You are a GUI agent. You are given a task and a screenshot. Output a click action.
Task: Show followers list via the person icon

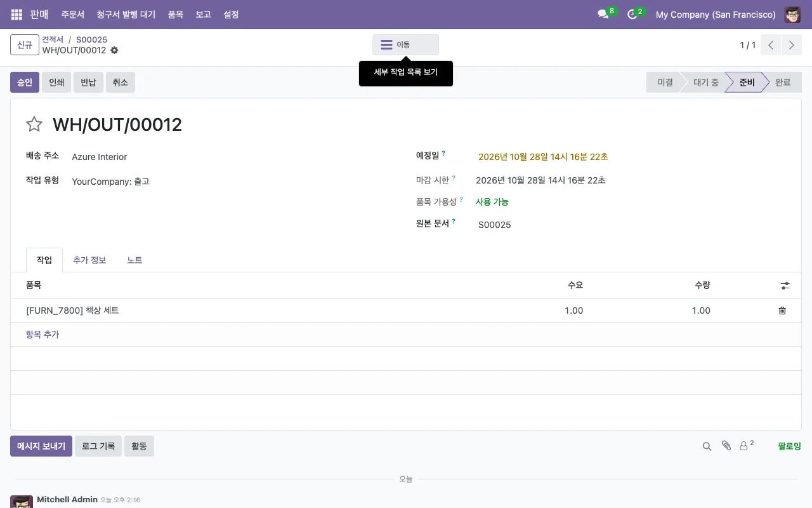click(747, 446)
